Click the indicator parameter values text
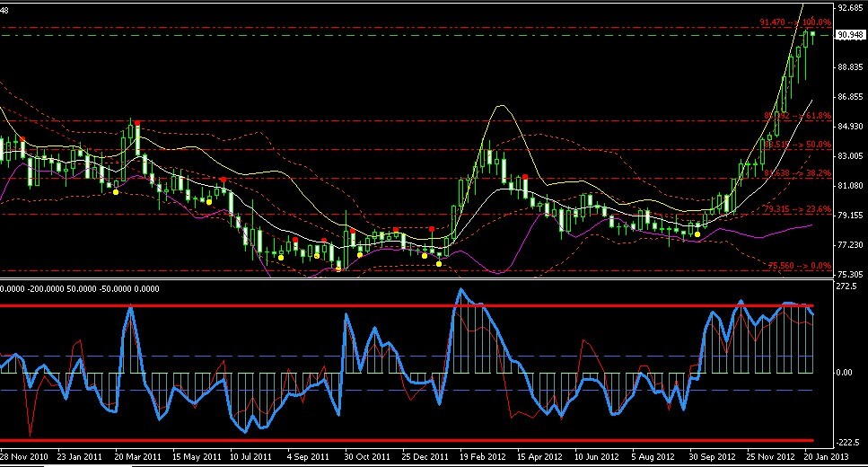Image resolution: width=868 pixels, height=467 pixels. click(80, 288)
